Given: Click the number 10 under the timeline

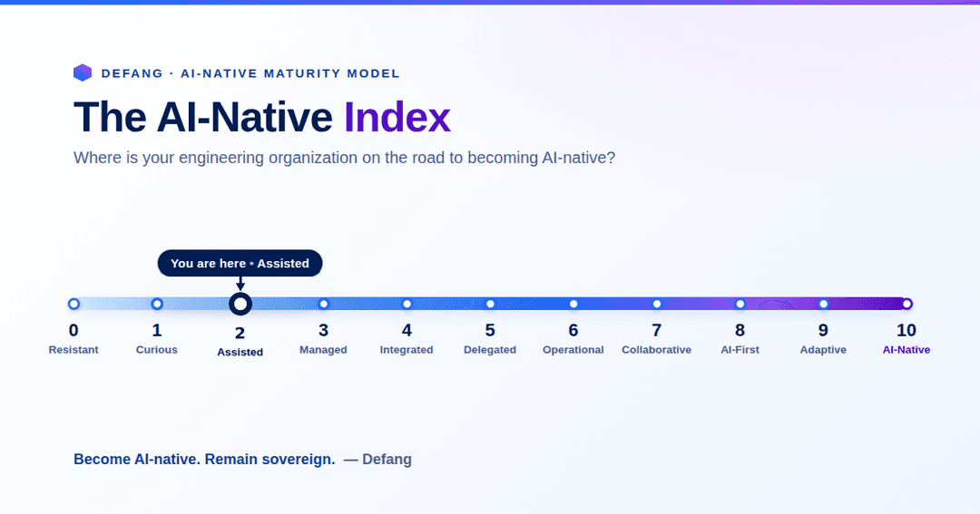Looking at the screenshot, I should [906, 330].
